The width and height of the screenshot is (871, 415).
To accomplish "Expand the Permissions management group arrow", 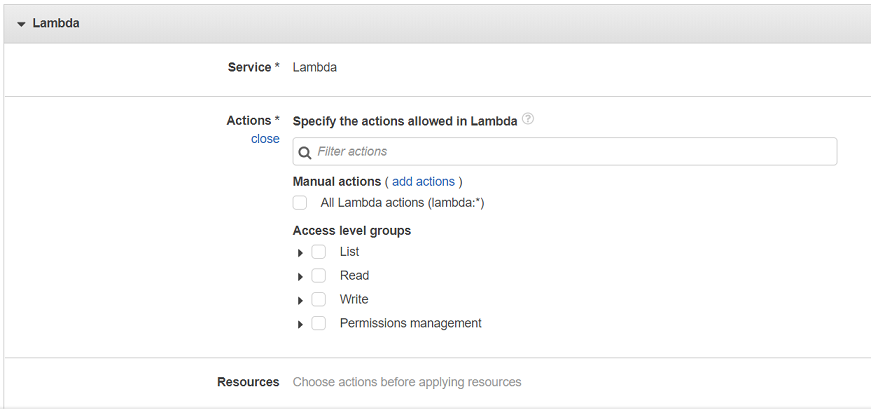I will [300, 325].
